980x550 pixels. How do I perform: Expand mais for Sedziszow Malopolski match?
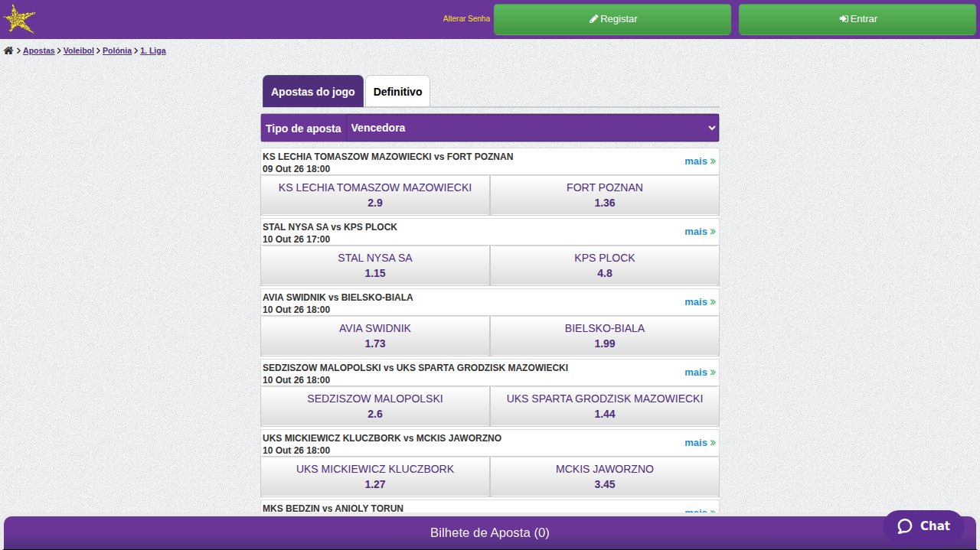(700, 373)
